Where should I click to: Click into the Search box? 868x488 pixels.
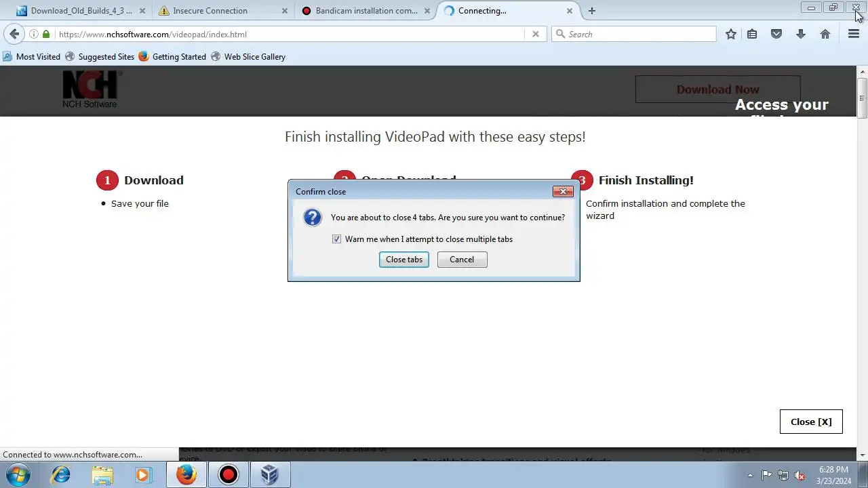point(634,34)
